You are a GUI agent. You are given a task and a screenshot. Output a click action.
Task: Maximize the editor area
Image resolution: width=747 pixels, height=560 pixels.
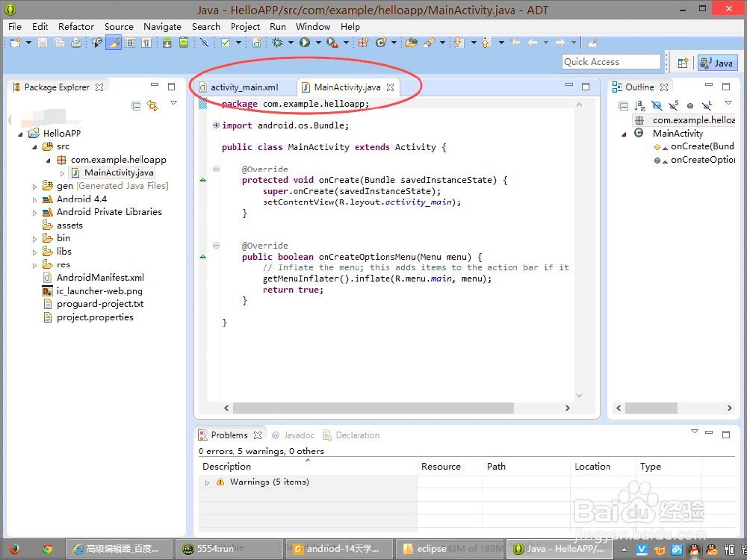click(586, 86)
